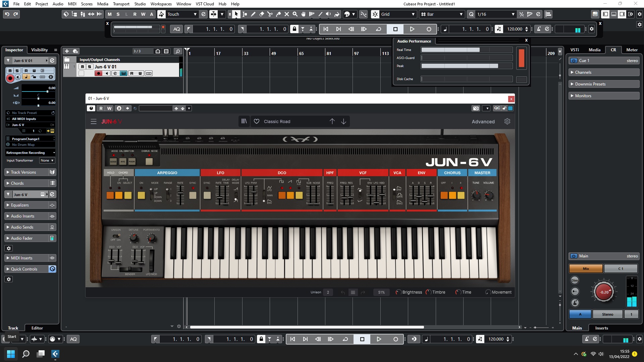Expand the Audio Inserts section
The width and height of the screenshot is (644, 362).
tap(26, 216)
